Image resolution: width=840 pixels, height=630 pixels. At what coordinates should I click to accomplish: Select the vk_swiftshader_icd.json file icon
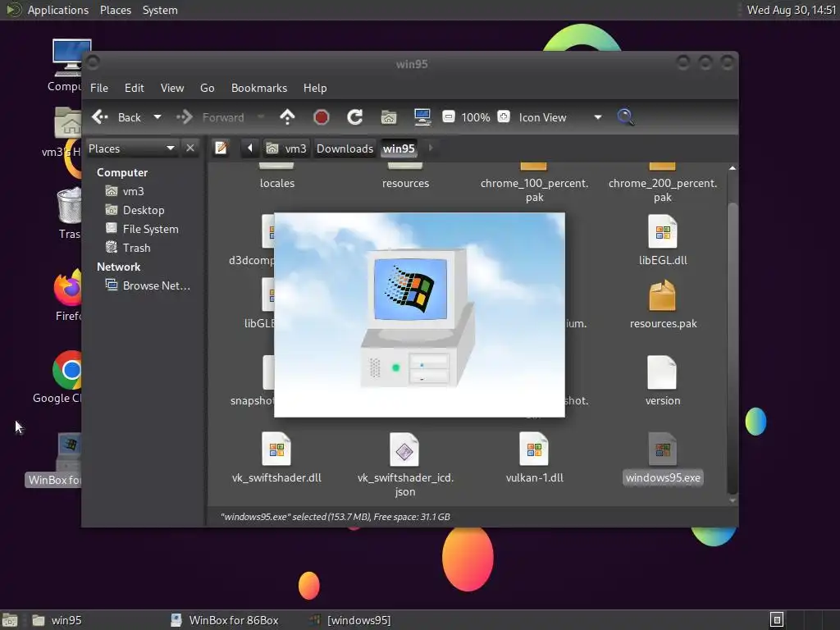tap(404, 449)
